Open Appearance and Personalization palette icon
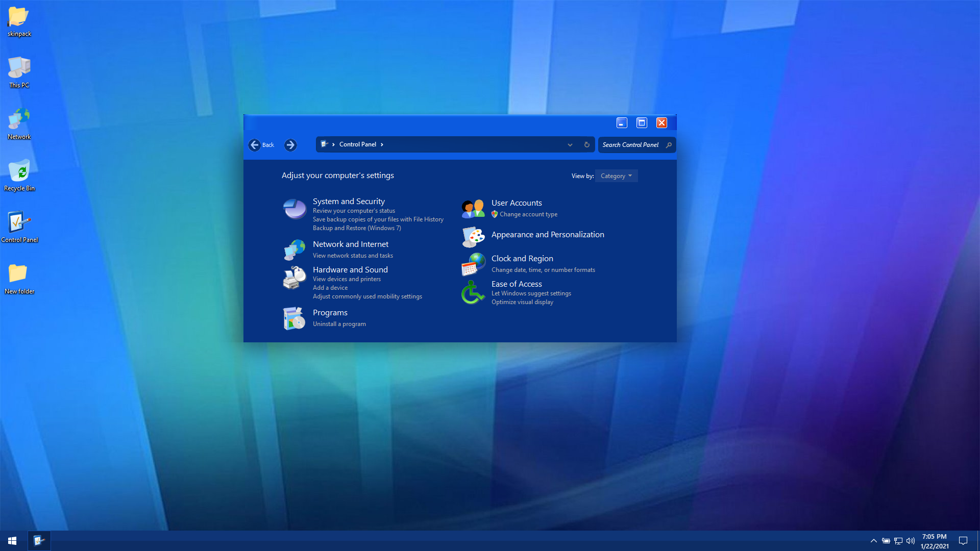Screen dimensions: 980x551 click(x=473, y=236)
